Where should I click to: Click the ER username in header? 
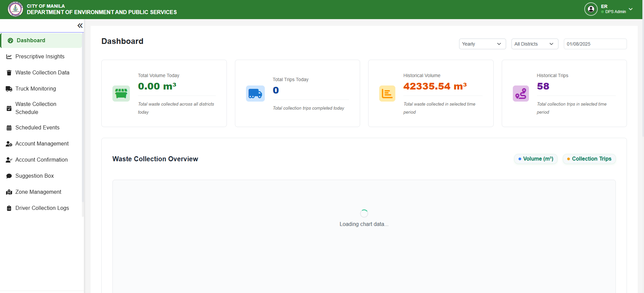pyautogui.click(x=604, y=6)
